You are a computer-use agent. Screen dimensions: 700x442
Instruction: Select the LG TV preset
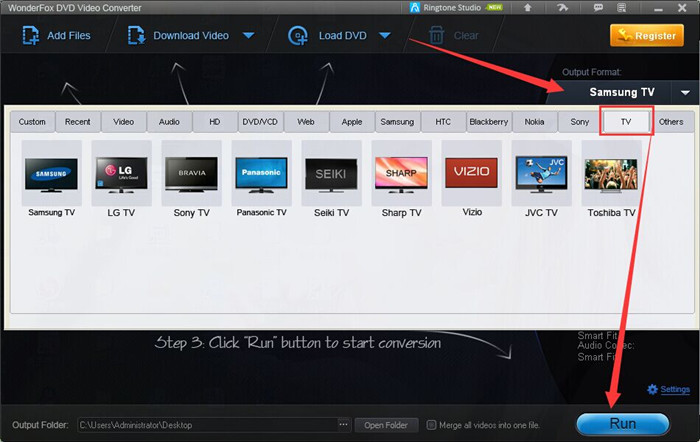pos(121,179)
